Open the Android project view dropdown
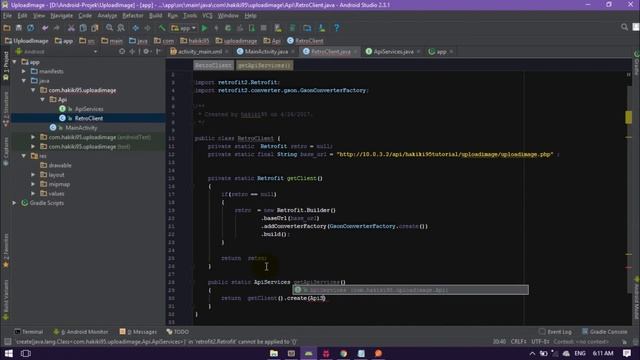Screen dimensions: 640x360 [x=56, y=52]
